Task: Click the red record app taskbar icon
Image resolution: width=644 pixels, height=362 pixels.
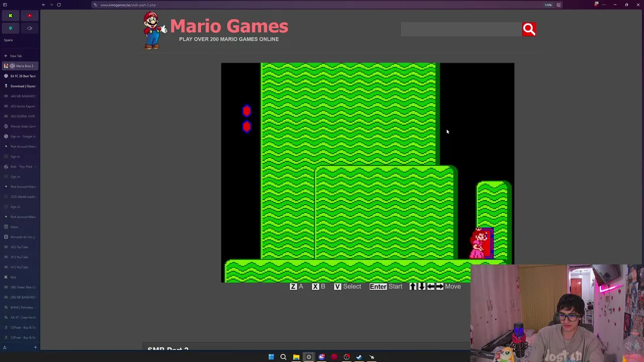Action: pyautogui.click(x=334, y=357)
